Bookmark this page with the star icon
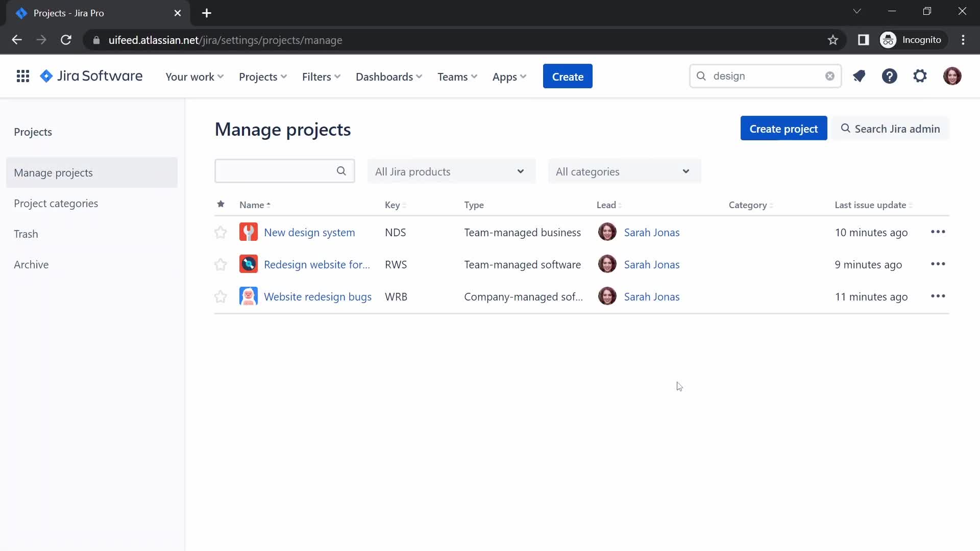This screenshot has height=551, width=980. point(832,40)
